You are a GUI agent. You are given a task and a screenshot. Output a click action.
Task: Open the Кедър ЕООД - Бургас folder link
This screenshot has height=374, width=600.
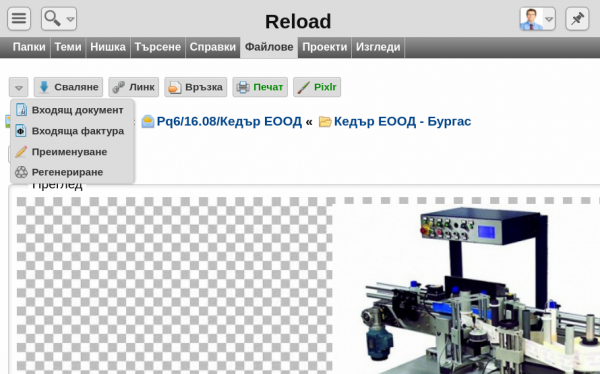click(402, 121)
